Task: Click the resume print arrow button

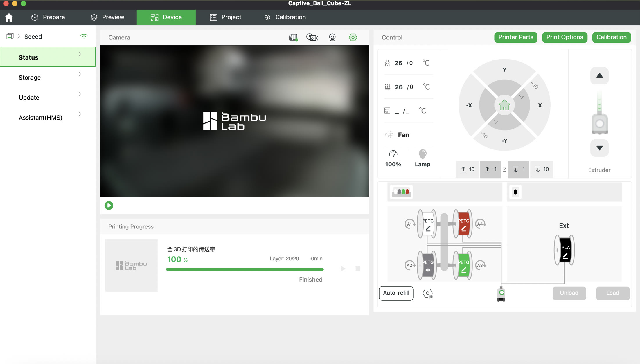Action: (x=343, y=269)
